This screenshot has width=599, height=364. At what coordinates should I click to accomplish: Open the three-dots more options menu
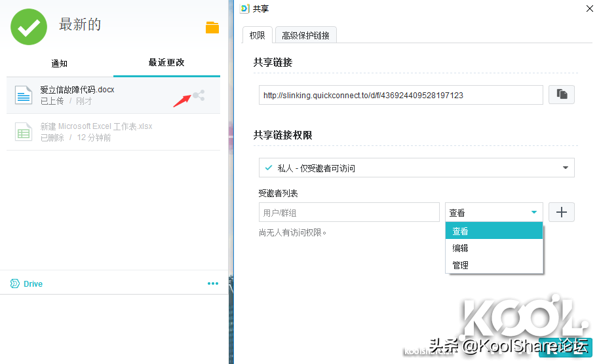pos(213,283)
